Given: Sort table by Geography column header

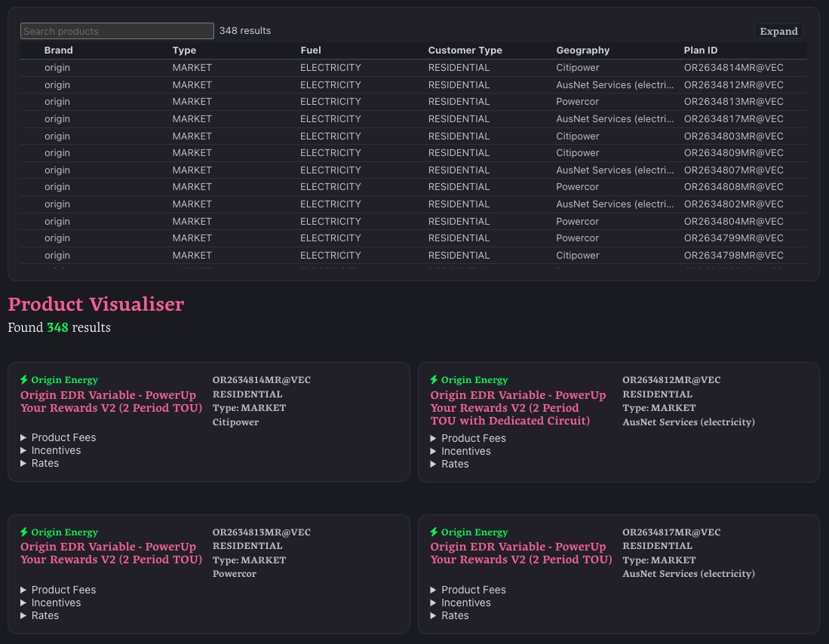Looking at the screenshot, I should pyautogui.click(x=582, y=51).
